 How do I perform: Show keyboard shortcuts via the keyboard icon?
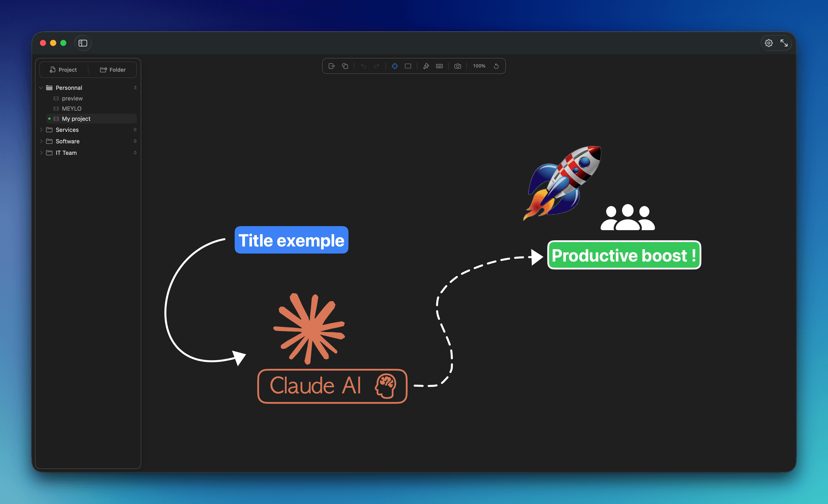(439, 66)
